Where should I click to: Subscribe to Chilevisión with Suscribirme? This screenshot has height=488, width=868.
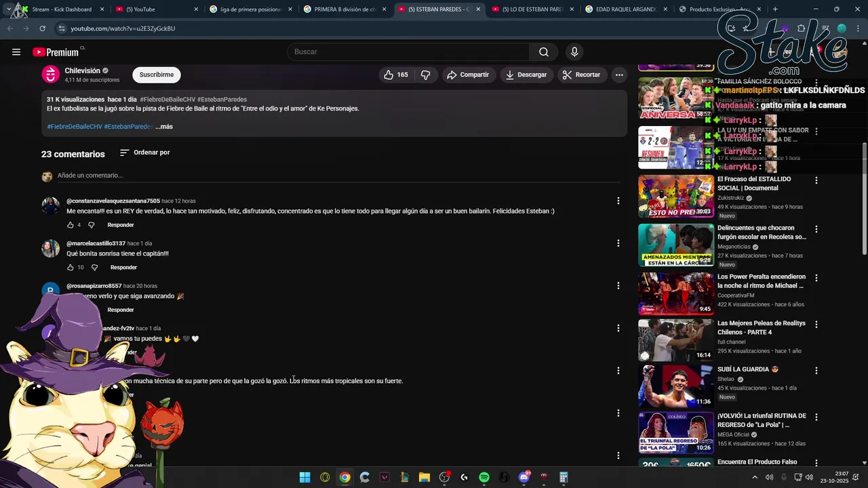(157, 75)
